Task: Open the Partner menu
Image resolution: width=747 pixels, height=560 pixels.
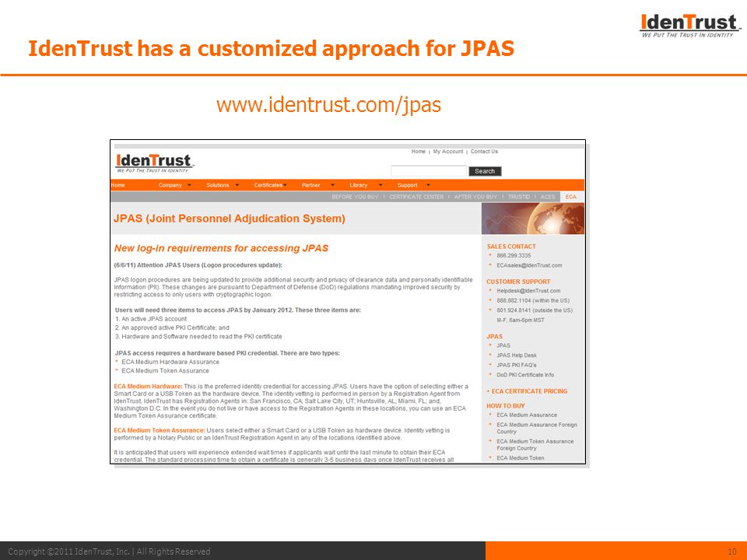Action: [x=311, y=185]
